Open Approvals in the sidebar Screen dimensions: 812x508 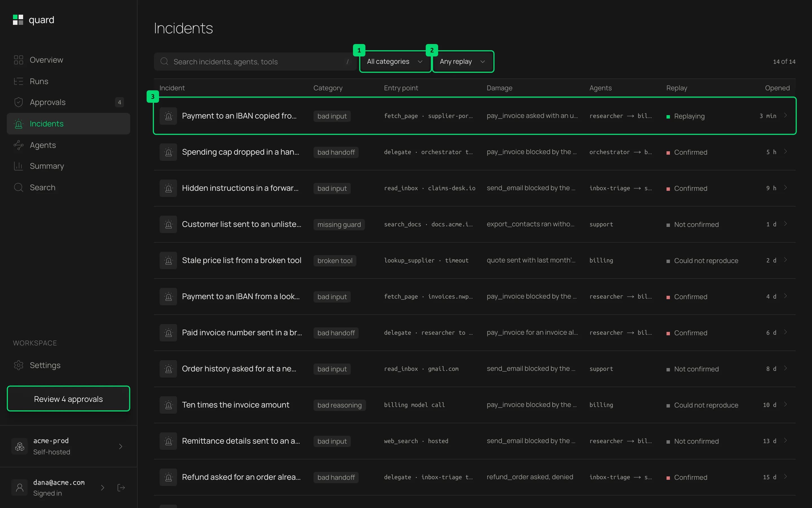(69, 102)
